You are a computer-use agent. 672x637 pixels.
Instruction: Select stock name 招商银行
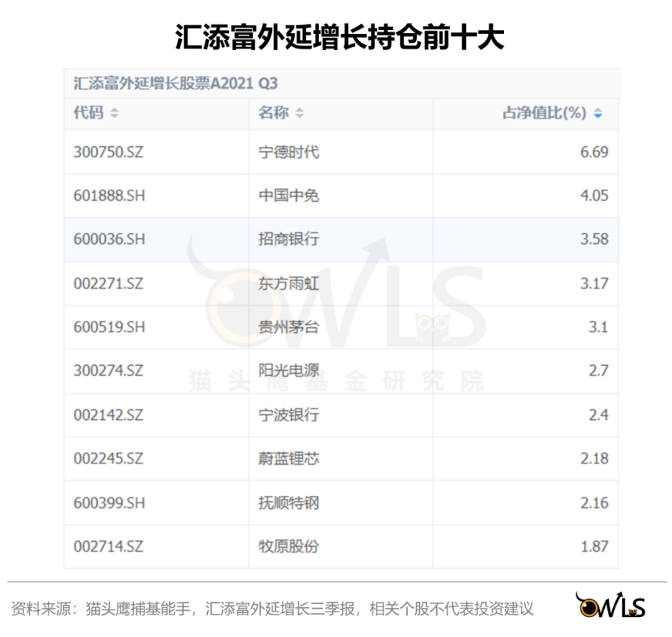289,239
